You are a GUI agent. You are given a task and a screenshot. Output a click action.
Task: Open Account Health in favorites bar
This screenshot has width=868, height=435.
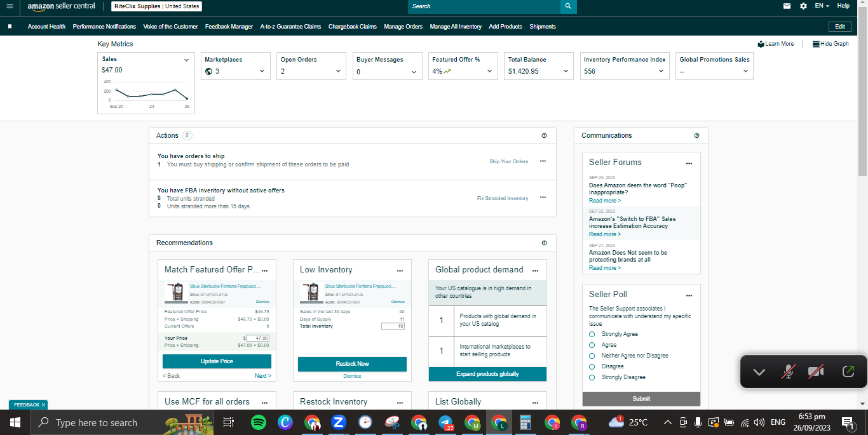[46, 27]
